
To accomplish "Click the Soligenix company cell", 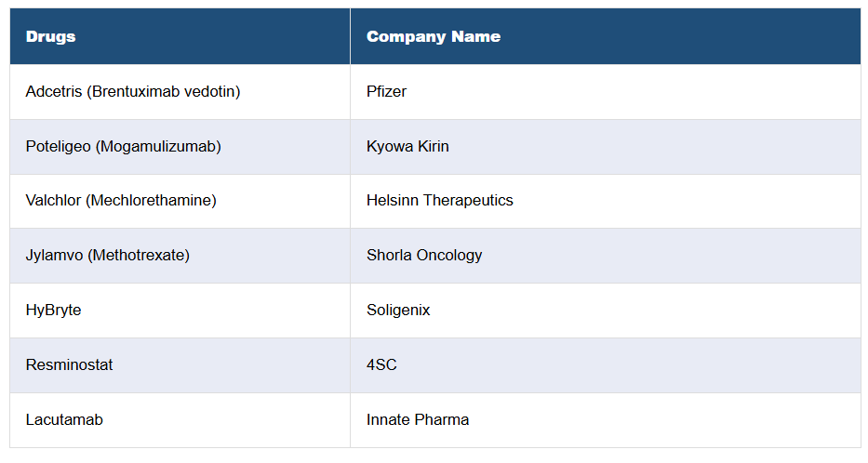I will coord(398,311).
